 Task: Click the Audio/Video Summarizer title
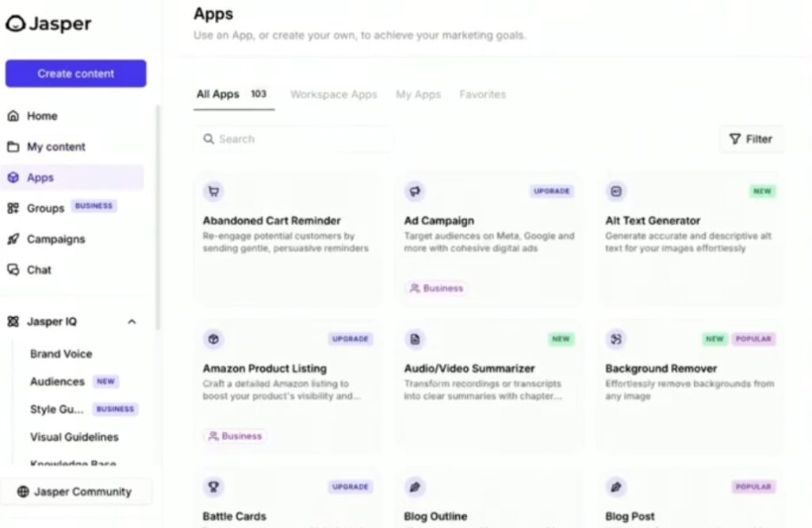(469, 369)
